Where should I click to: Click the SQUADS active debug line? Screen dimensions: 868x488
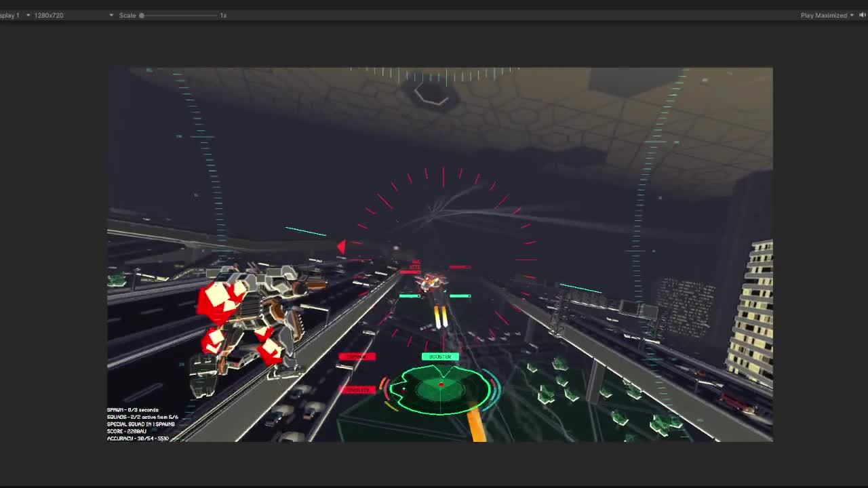coord(142,417)
